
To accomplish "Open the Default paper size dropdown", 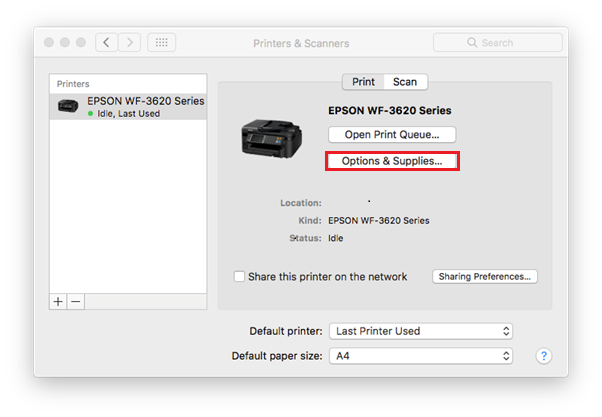I will coord(422,356).
